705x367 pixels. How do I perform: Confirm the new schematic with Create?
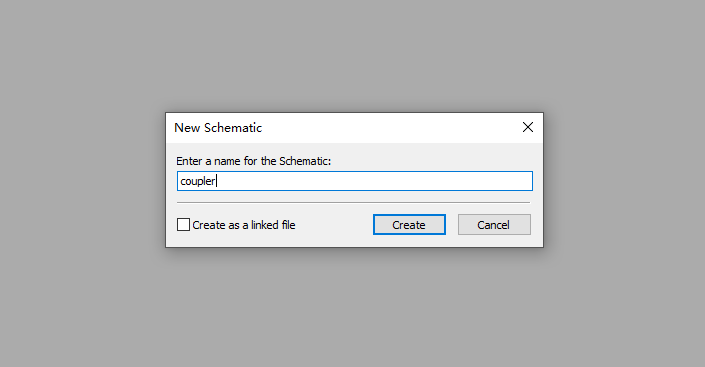click(x=409, y=224)
